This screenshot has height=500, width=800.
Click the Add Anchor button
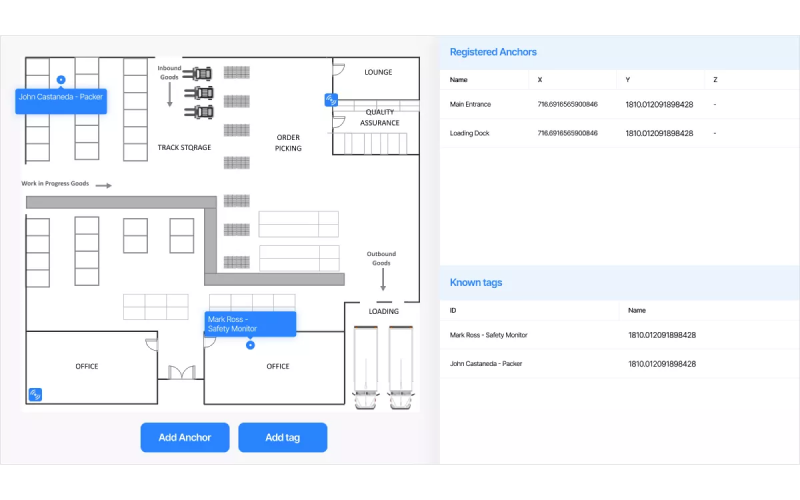pos(185,437)
